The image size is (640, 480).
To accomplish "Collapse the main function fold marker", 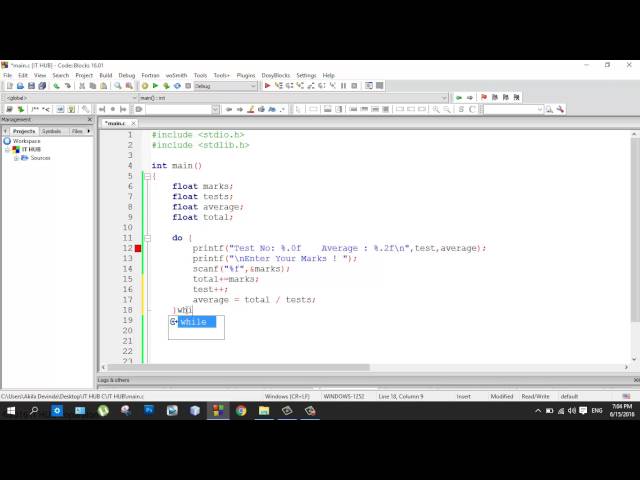I will (x=147, y=176).
